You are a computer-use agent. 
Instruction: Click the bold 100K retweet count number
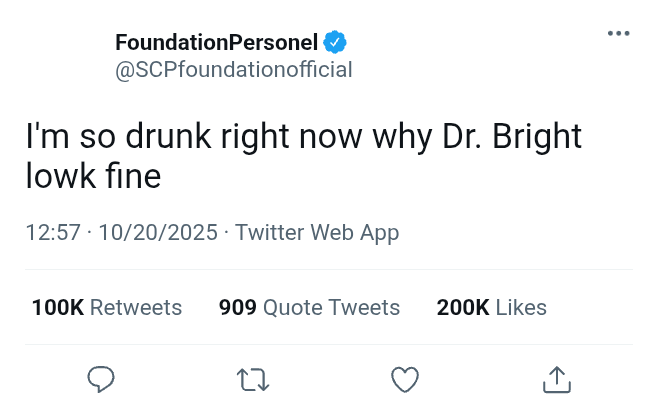coord(58,307)
